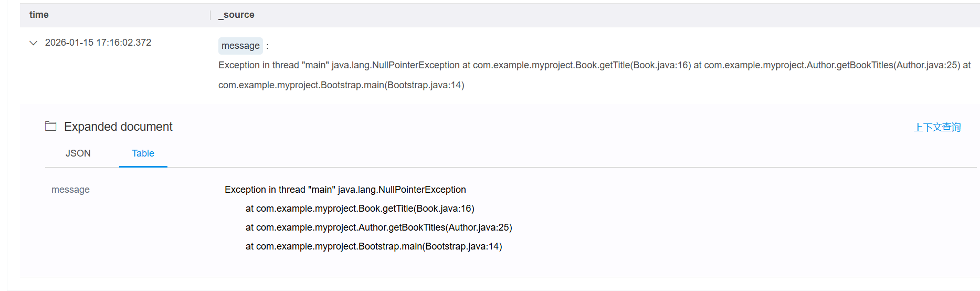
Task: Click the Bootstrap.main stack line in table
Action: pyautogui.click(x=374, y=246)
